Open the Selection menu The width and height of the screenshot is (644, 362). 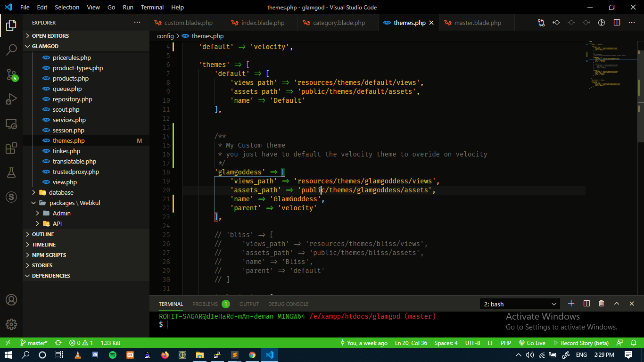coord(67,8)
